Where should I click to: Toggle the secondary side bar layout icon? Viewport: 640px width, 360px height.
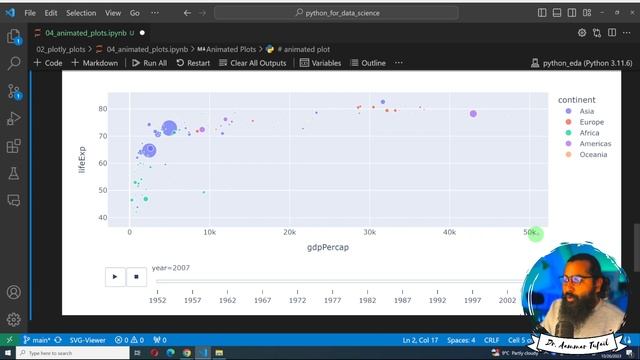point(572,13)
